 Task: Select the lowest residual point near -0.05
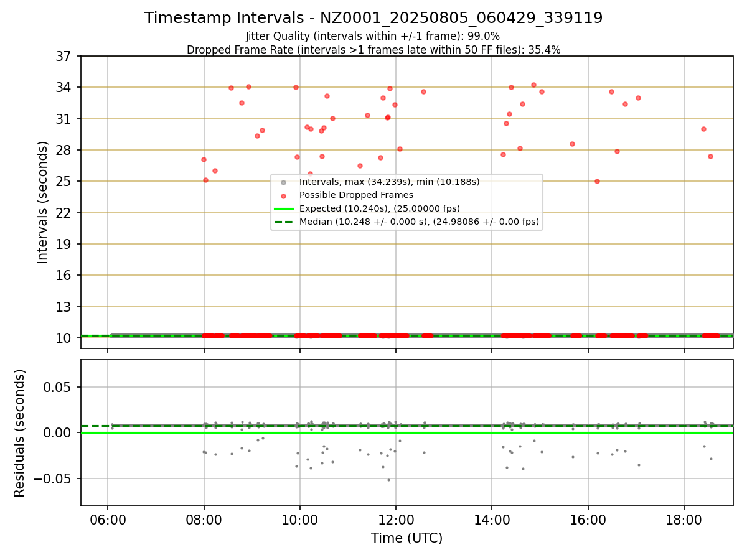388,480
